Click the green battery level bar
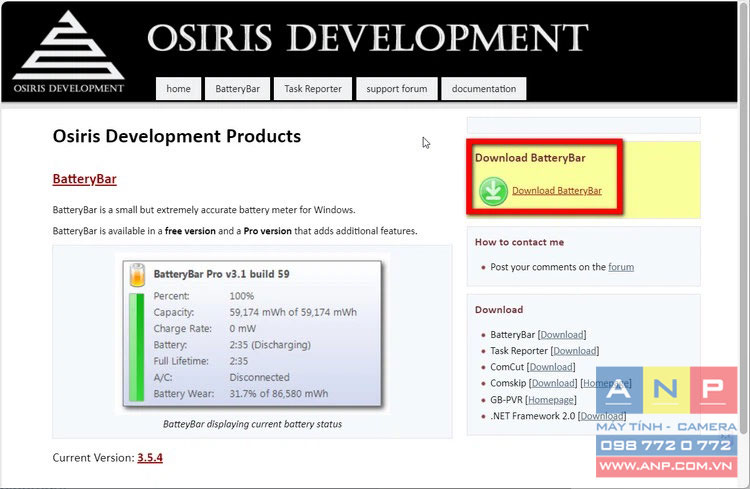 point(136,347)
